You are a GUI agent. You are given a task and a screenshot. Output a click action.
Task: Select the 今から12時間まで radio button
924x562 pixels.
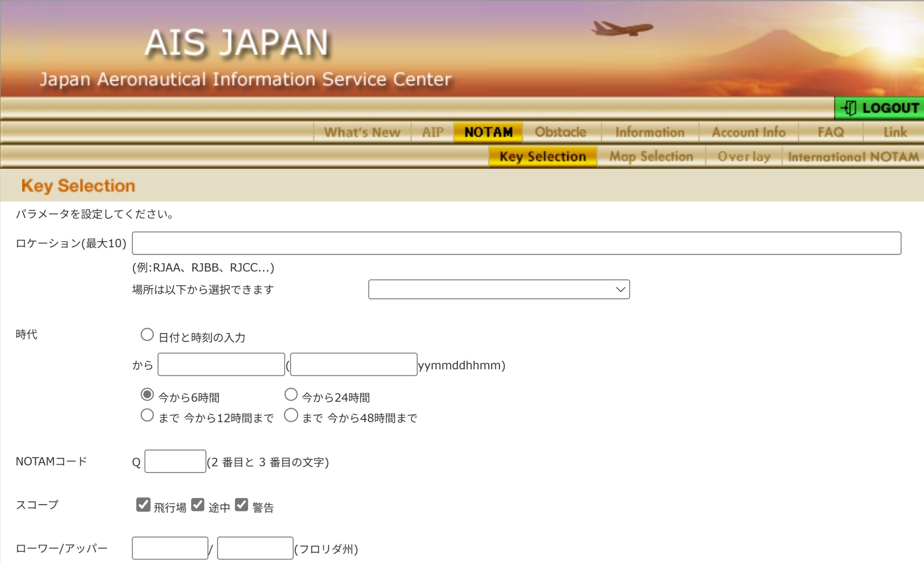point(147,415)
